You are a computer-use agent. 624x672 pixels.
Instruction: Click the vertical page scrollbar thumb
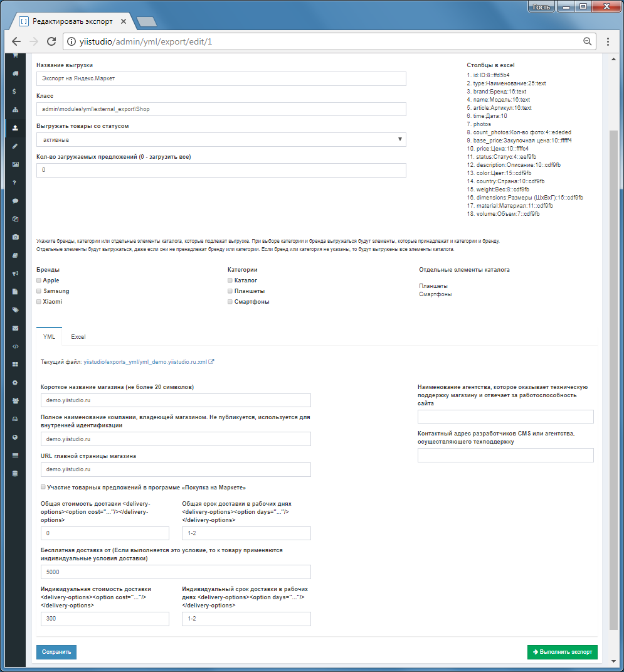(613, 380)
